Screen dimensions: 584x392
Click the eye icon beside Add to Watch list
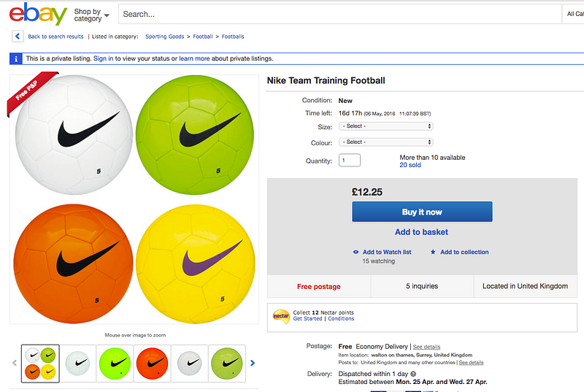[x=356, y=252]
